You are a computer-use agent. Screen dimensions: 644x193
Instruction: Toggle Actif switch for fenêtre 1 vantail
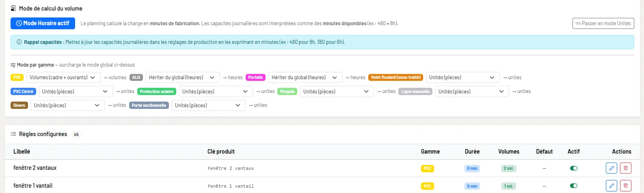(x=574, y=186)
